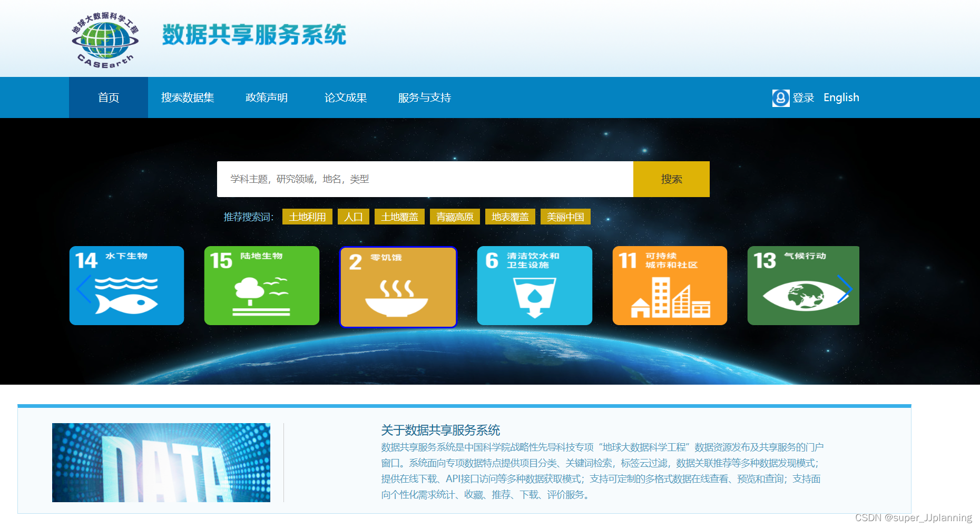This screenshot has width=980, height=528.
Task: Switch language to English
Action: click(x=841, y=97)
